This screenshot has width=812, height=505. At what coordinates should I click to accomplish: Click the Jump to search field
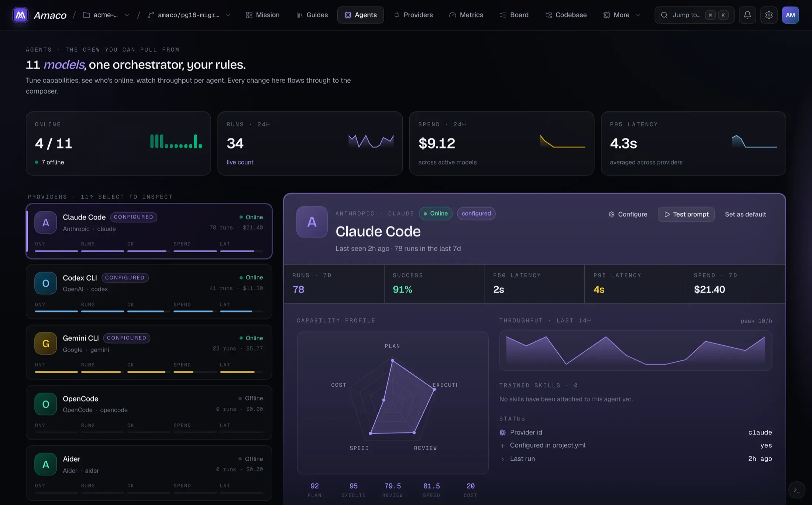[694, 15]
